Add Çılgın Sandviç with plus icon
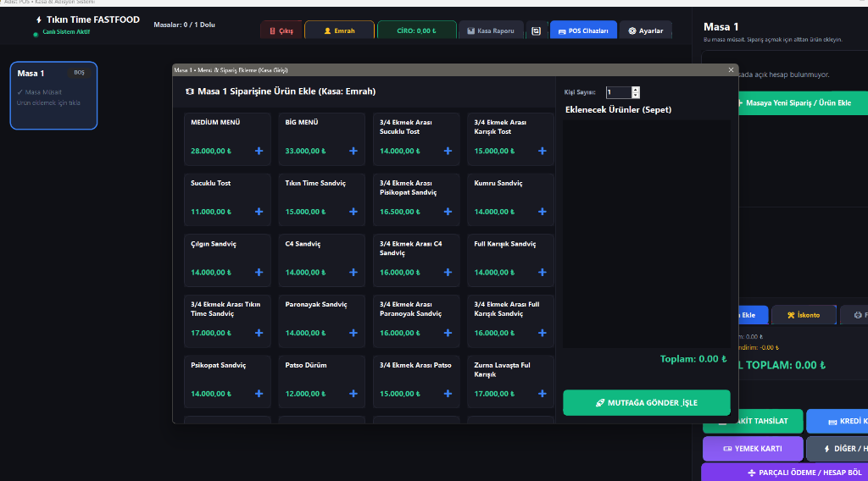 tap(259, 273)
